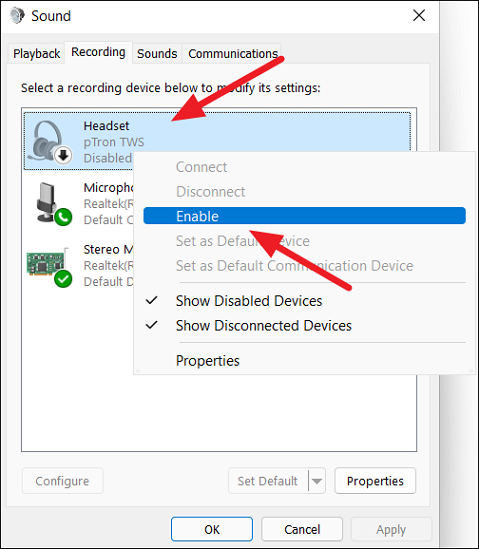Click the OK button
This screenshot has height=549, width=479.
[212, 529]
